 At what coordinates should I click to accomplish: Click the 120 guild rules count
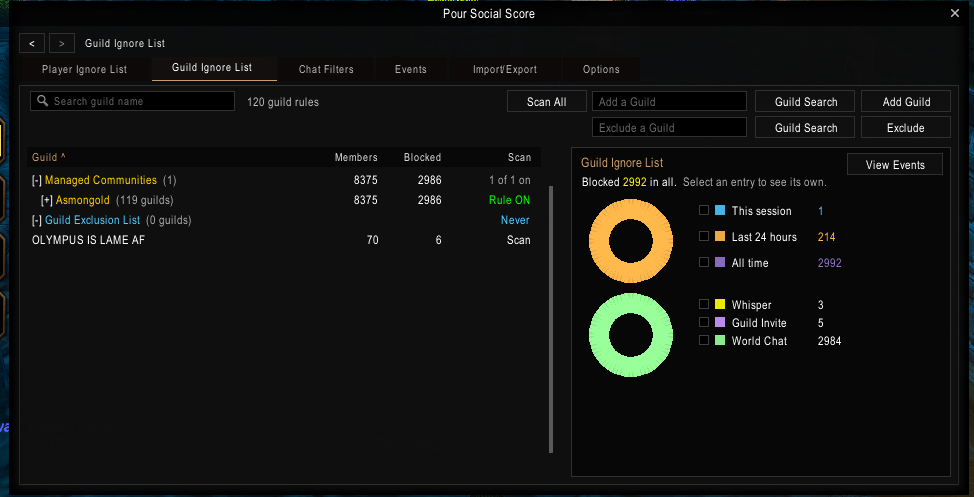tap(283, 102)
